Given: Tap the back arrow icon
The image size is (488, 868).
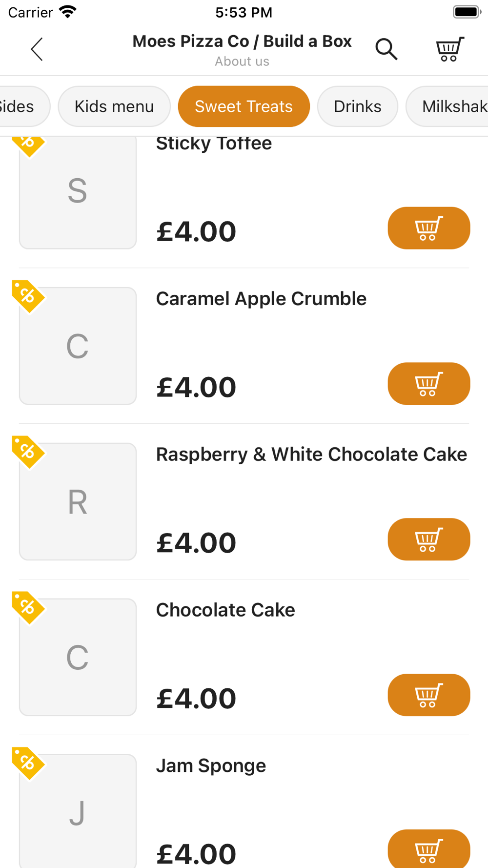Looking at the screenshot, I should [37, 49].
